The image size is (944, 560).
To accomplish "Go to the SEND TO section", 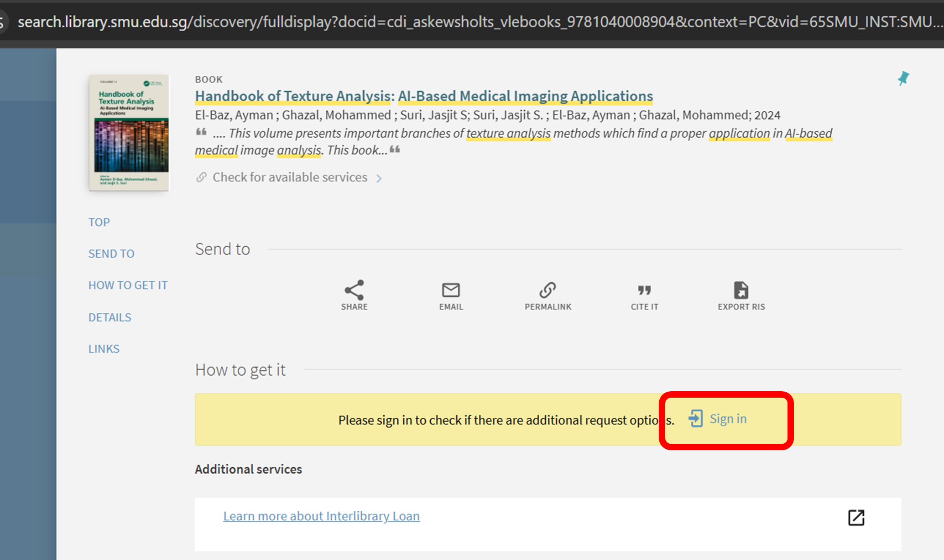I will tap(111, 254).
